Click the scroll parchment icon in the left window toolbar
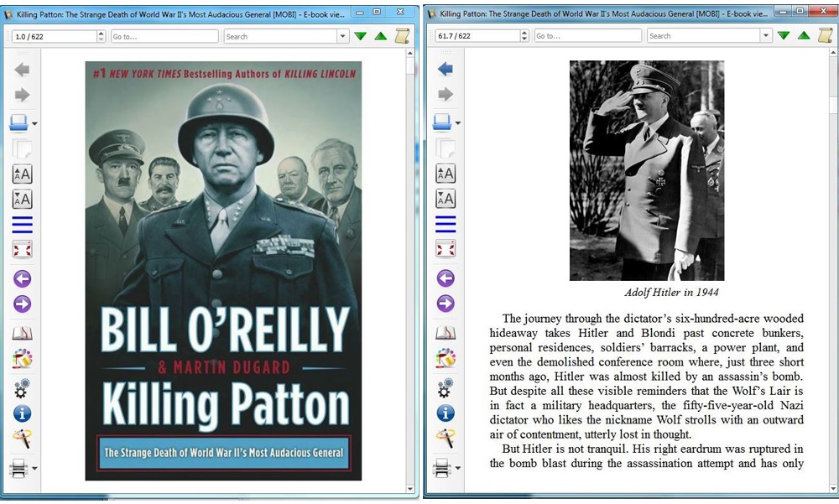Viewport: 839px width, 504px height. click(x=402, y=36)
